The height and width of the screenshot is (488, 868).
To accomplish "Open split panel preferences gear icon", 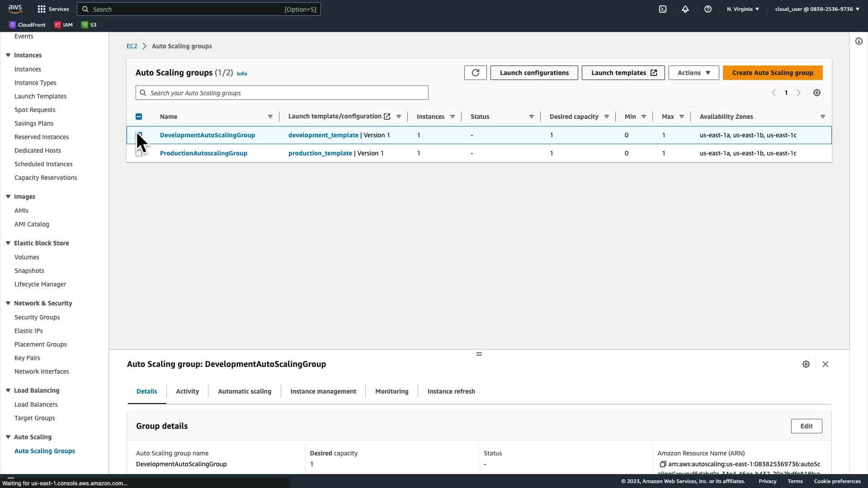I will click(x=806, y=364).
